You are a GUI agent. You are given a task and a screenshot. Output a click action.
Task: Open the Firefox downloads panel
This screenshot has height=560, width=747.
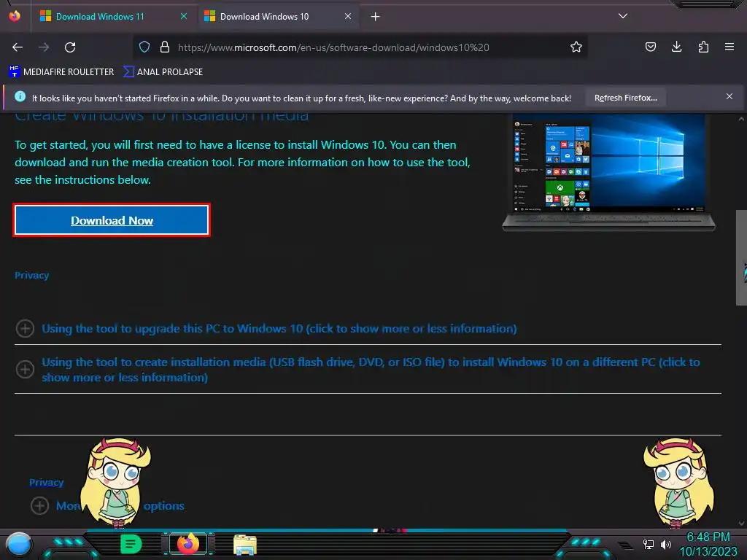(x=676, y=47)
